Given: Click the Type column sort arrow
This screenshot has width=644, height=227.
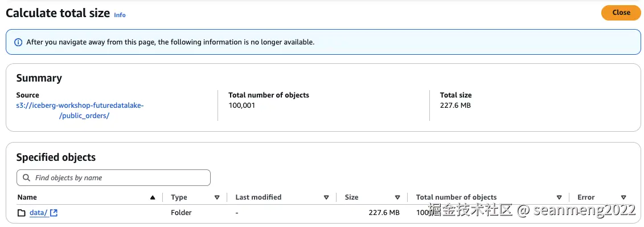Looking at the screenshot, I should (x=218, y=197).
